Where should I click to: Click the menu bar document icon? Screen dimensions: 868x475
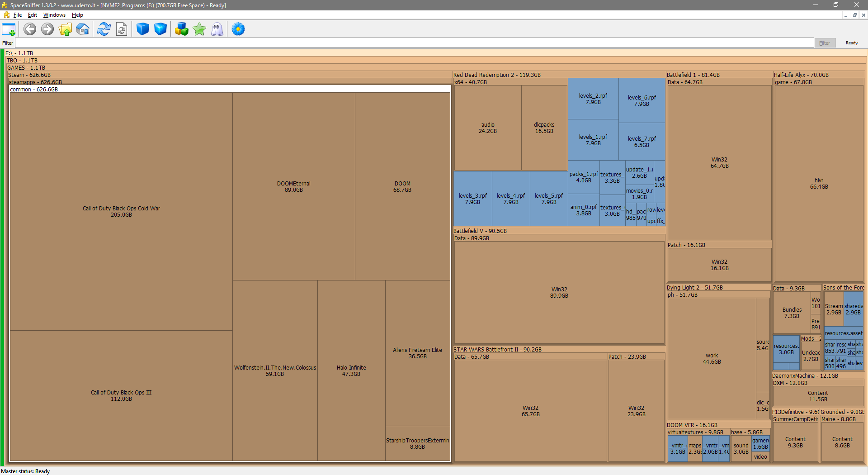coord(6,15)
